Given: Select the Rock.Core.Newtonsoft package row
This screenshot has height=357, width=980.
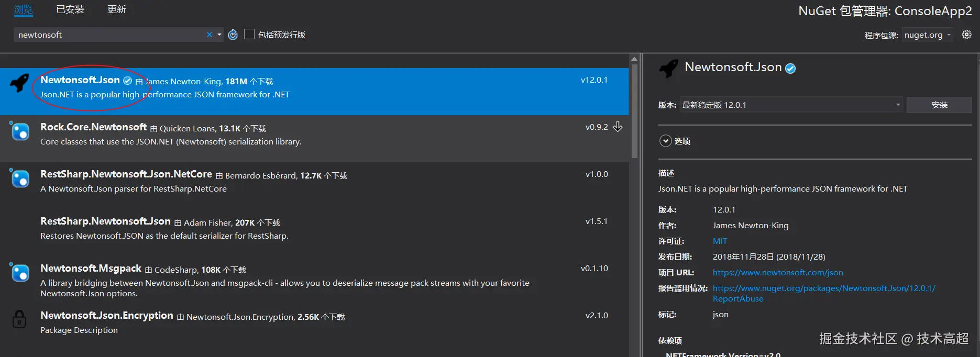Looking at the screenshot, I should (314, 139).
